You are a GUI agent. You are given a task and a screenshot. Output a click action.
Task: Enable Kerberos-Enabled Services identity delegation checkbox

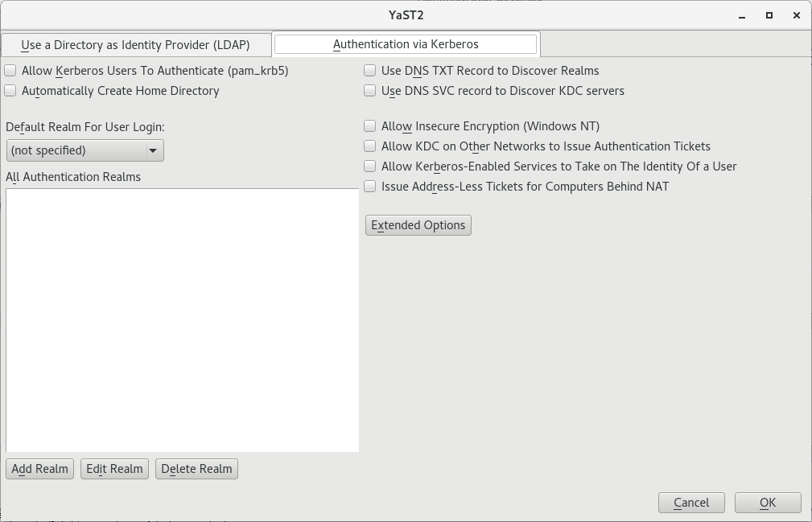click(x=370, y=166)
